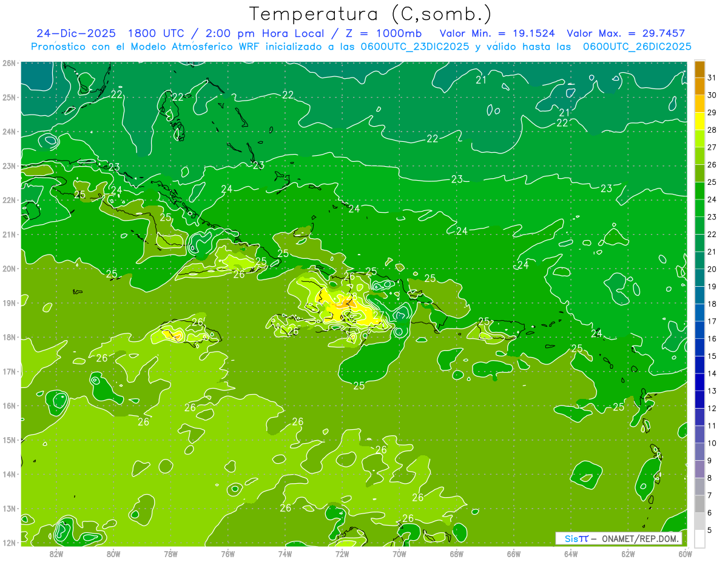728x562 pixels.
Task: Click the 12N latitude axis label
Action: coord(8,543)
